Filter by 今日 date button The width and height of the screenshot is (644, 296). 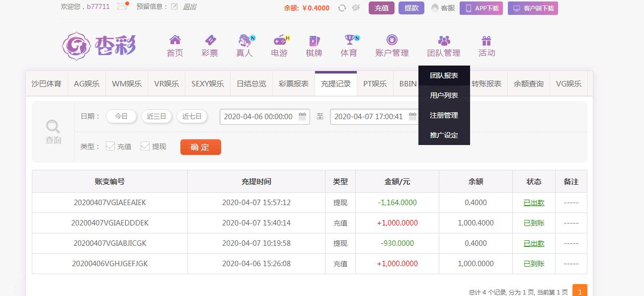pos(121,116)
